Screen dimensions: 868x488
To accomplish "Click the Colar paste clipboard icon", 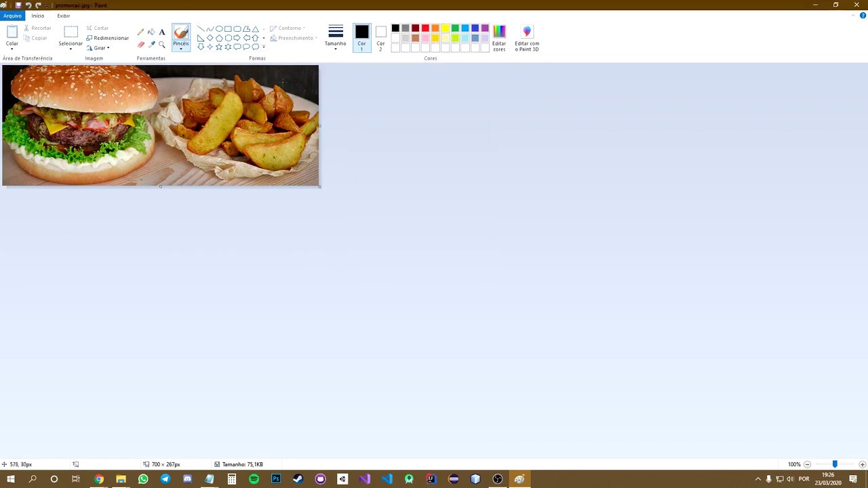I will 12,32.
